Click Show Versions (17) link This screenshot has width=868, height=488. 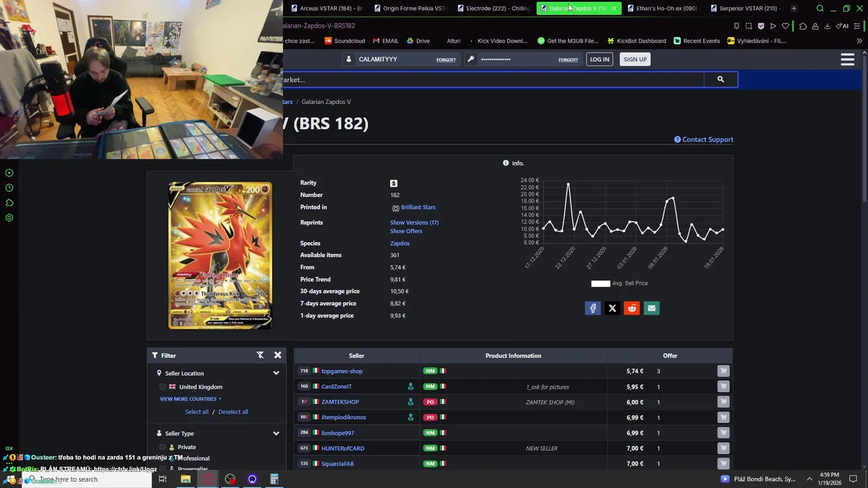click(414, 222)
